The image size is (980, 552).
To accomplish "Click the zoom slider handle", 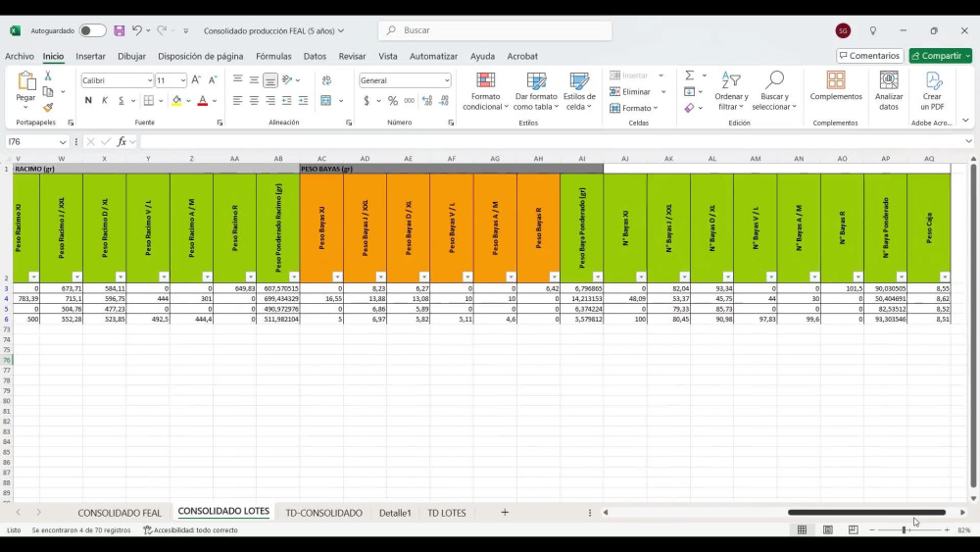I will [904, 530].
